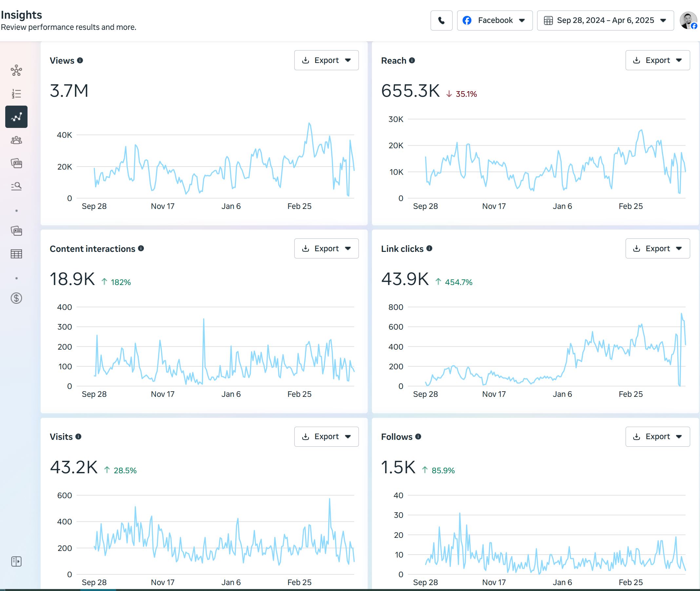The width and height of the screenshot is (700, 591).
Task: Click the info icon beside Link clicks
Action: click(x=429, y=248)
